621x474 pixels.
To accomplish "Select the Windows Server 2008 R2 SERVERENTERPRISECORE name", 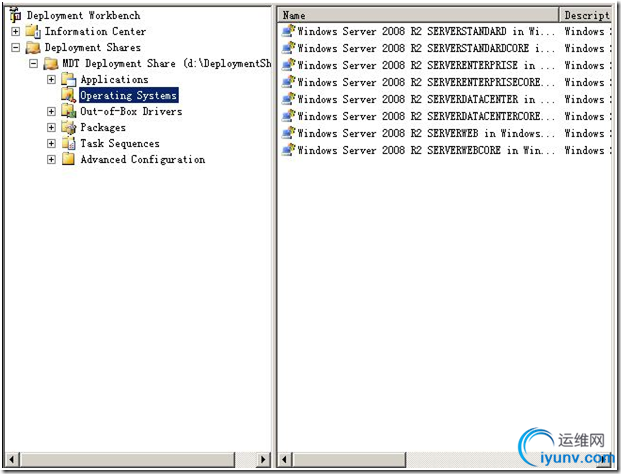I will coord(426,82).
